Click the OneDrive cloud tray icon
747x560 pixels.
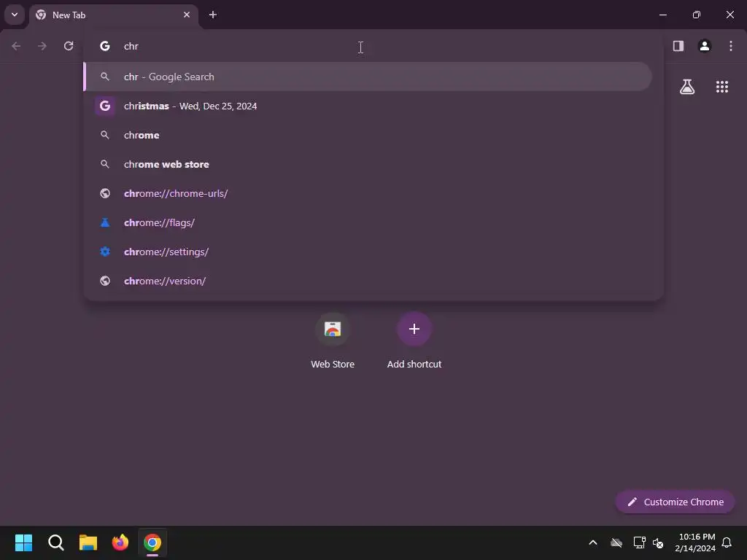click(616, 542)
